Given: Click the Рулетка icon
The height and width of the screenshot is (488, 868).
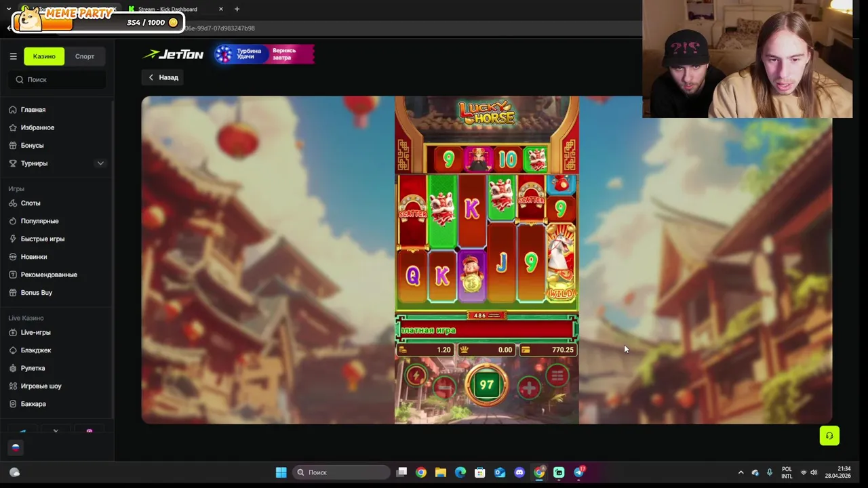Looking at the screenshot, I should coord(13,368).
